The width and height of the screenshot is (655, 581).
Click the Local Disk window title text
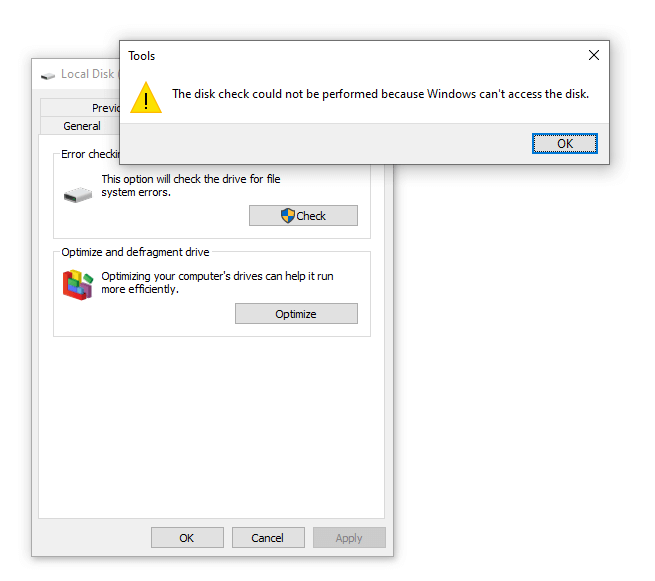tap(89, 74)
